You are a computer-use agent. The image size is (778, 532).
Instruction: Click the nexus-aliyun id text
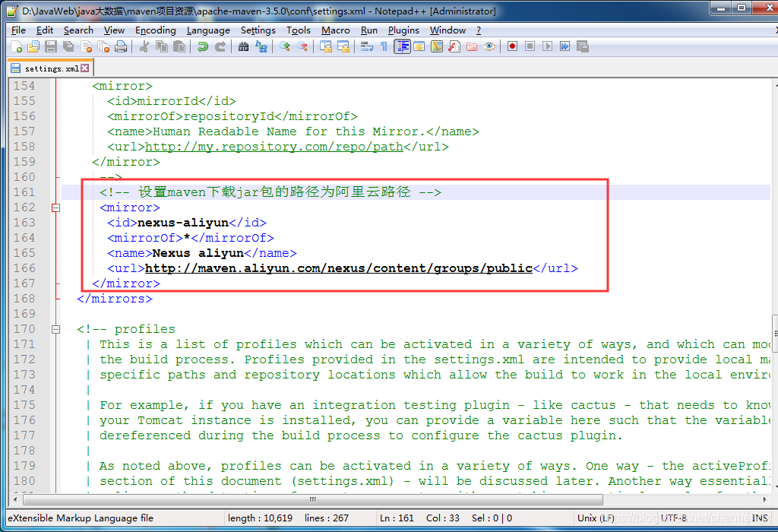pos(183,223)
